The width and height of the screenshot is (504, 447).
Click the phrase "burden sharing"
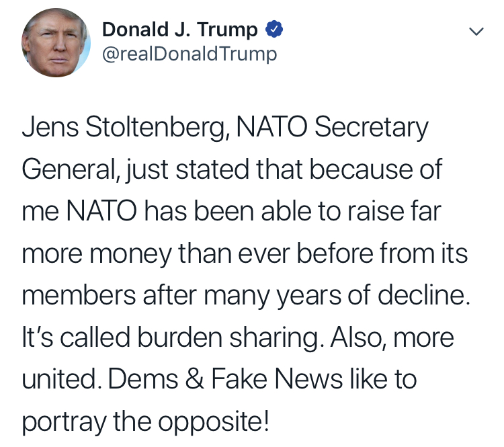256,339
